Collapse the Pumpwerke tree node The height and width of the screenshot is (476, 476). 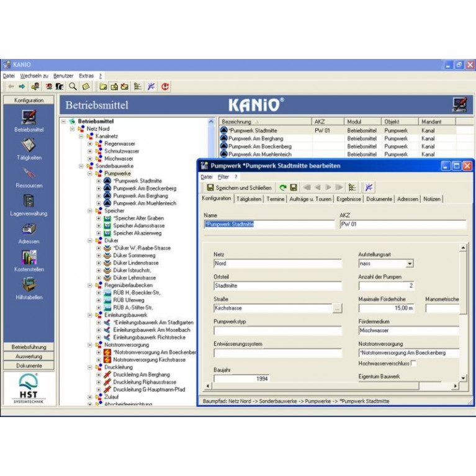pos(90,174)
